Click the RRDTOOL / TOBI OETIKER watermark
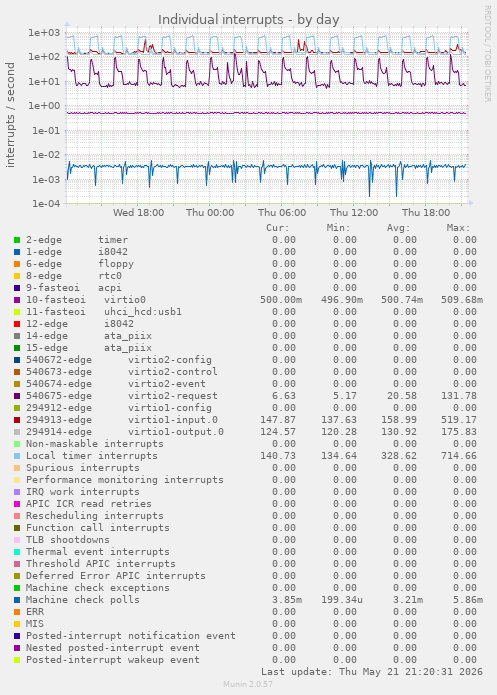 point(487,54)
